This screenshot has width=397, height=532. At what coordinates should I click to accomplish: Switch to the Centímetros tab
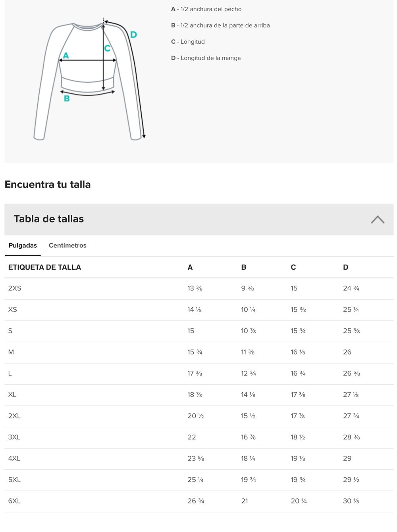coord(67,246)
